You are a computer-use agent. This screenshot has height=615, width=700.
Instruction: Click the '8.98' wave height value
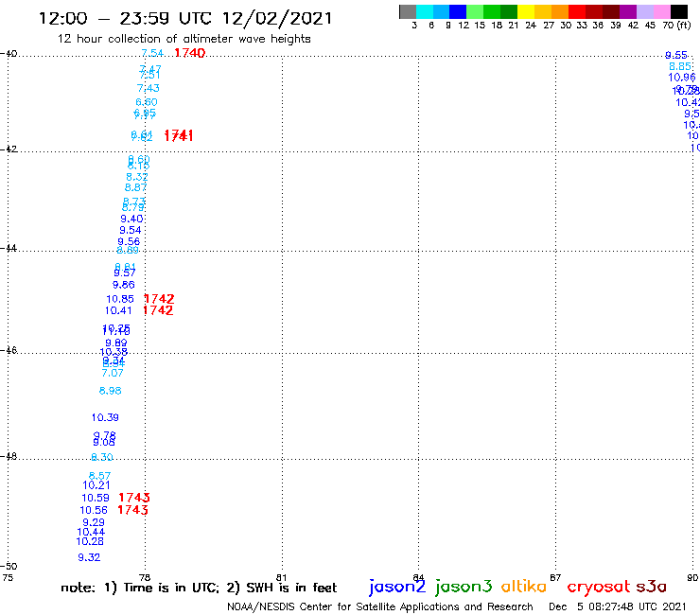coord(111,391)
